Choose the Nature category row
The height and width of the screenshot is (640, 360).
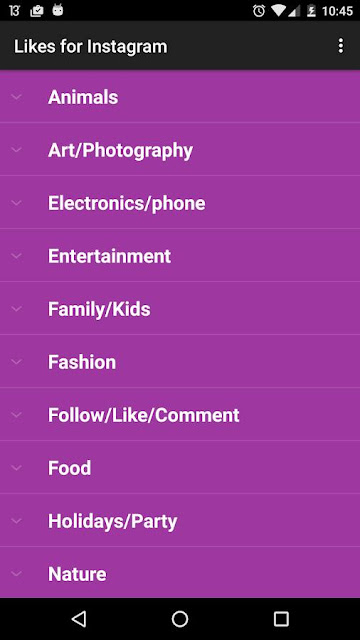pos(180,573)
